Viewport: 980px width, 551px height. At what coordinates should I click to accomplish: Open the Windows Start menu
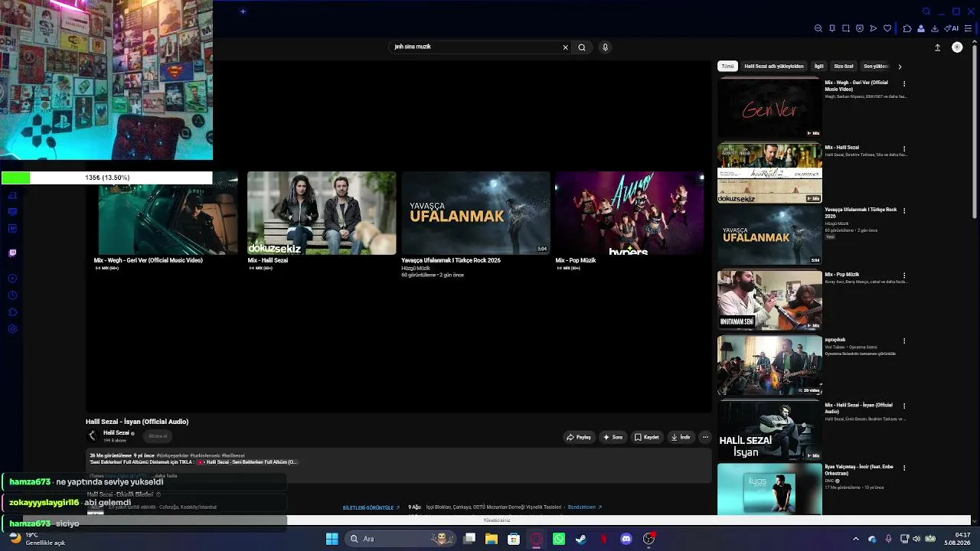point(332,539)
